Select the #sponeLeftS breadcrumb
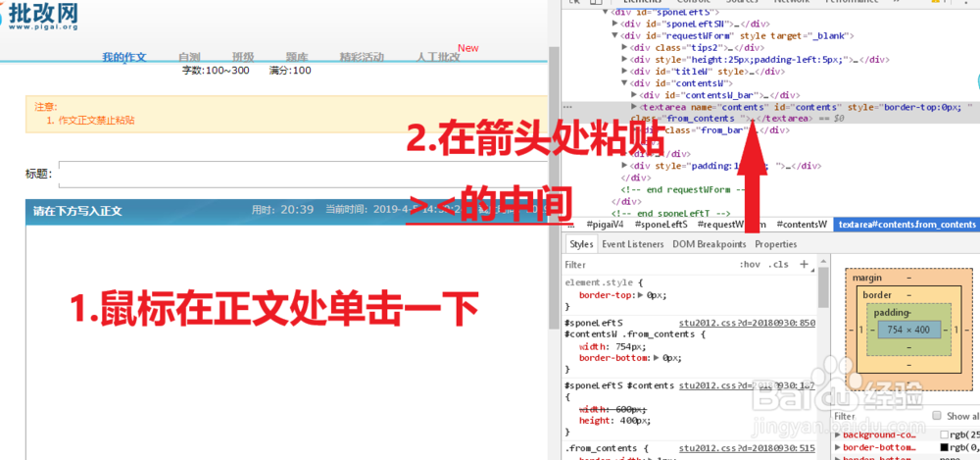 click(x=661, y=225)
